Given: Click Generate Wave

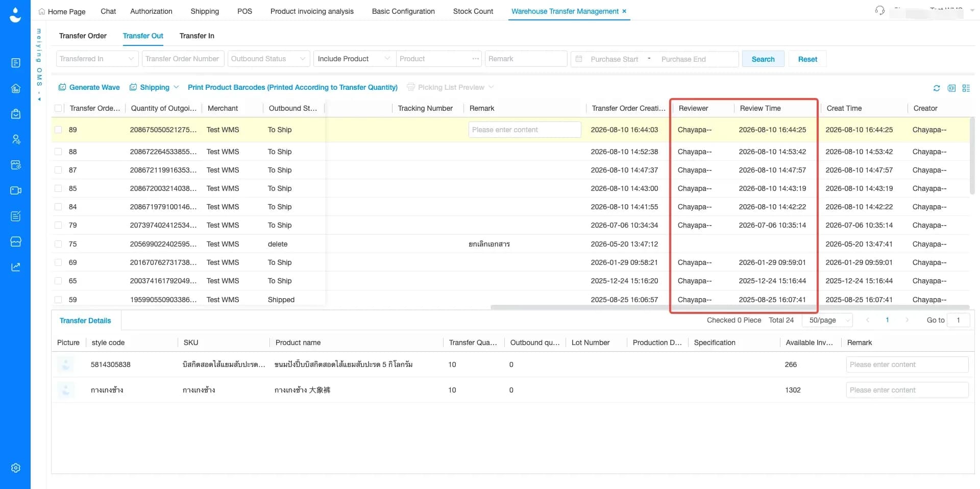Looking at the screenshot, I should (89, 87).
